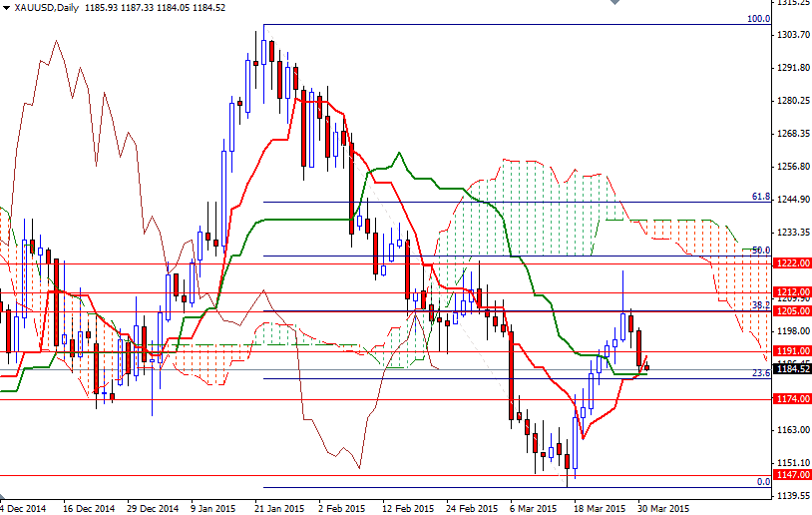This screenshot has height=515, width=812.
Task: Click the triangle icon before XAUUSD,Daily
Action: pyautogui.click(x=6, y=7)
